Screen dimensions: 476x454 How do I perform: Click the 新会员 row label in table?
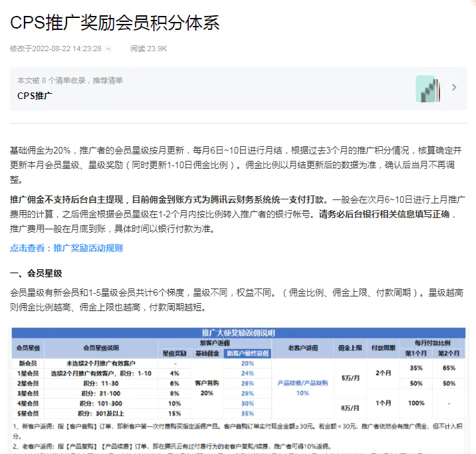tap(28, 364)
